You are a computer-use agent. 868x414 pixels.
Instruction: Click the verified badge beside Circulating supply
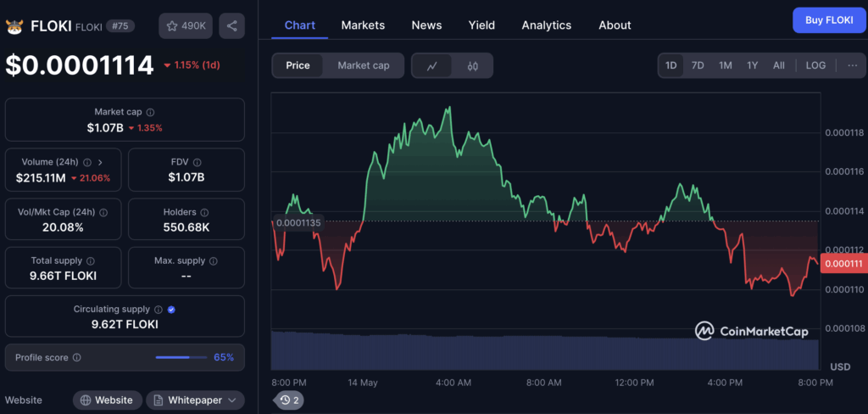coord(171,310)
